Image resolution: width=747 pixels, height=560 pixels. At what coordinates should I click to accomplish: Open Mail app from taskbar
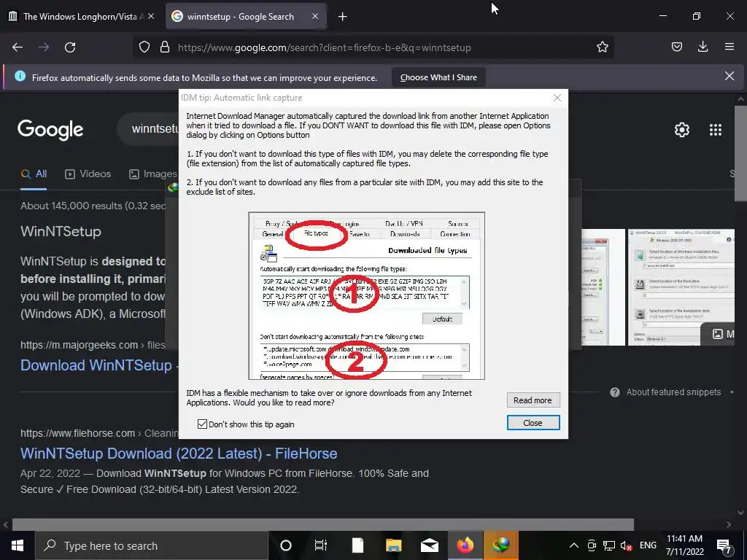tap(429, 545)
